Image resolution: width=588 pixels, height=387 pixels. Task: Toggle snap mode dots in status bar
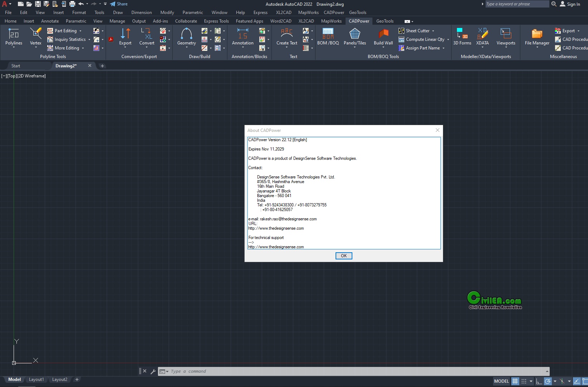(x=524, y=381)
